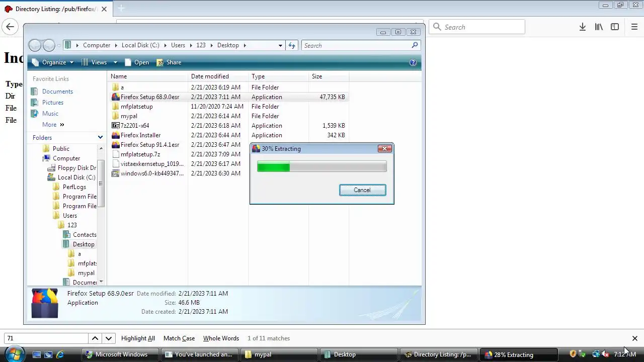Click muted volume tray icon
The width and height of the screenshot is (644, 362).
point(605,354)
